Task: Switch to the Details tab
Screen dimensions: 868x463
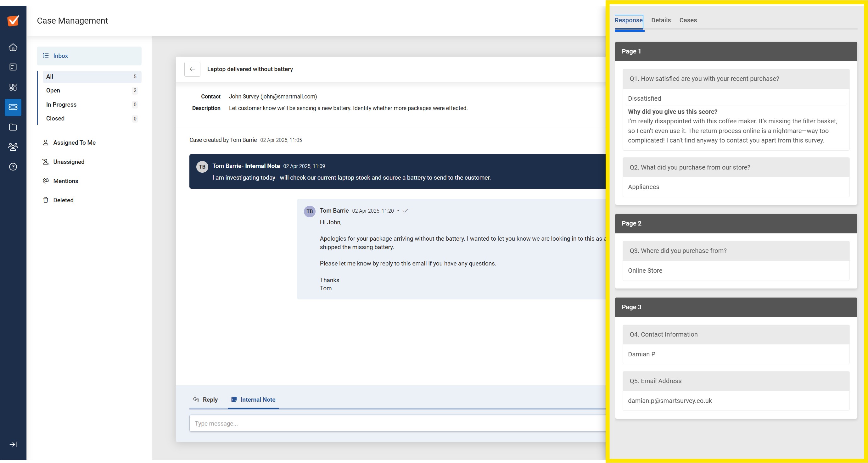Action: click(x=661, y=20)
